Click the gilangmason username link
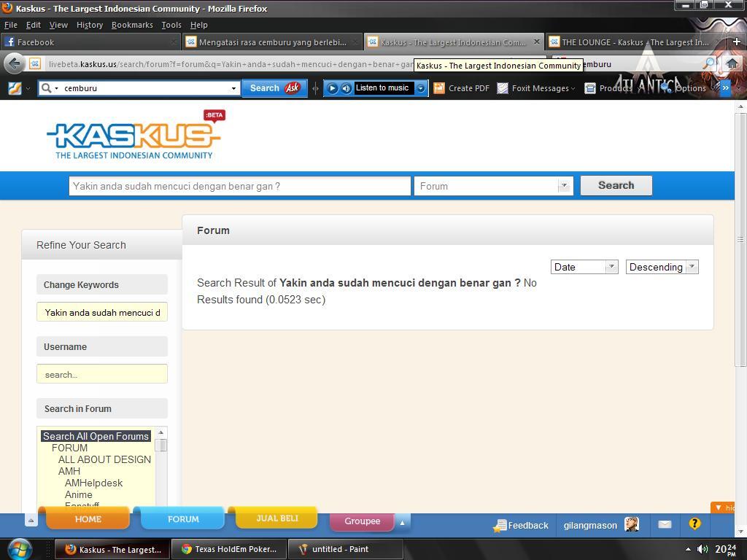The height and width of the screenshot is (560, 747). pos(590,525)
